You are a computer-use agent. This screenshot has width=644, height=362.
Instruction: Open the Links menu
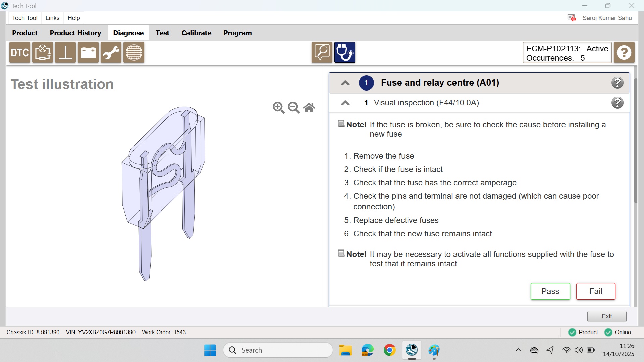click(x=52, y=18)
